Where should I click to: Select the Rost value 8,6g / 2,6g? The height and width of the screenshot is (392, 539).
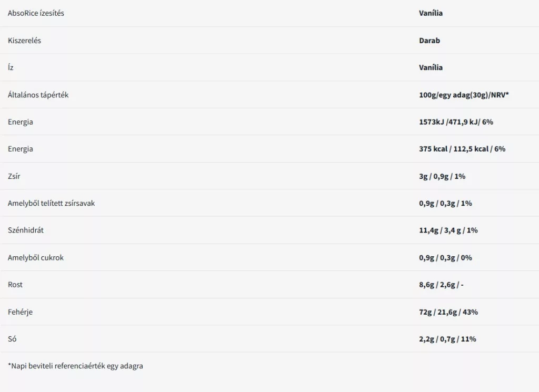(x=441, y=285)
